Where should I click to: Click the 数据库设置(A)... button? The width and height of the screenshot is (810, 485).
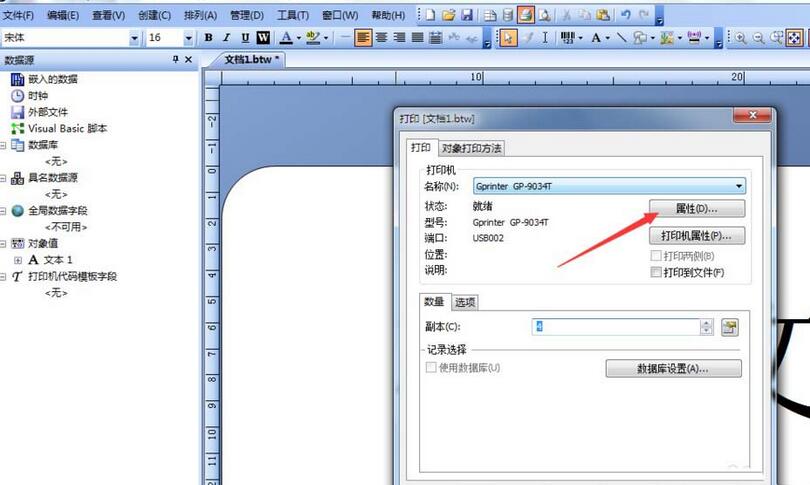673,369
